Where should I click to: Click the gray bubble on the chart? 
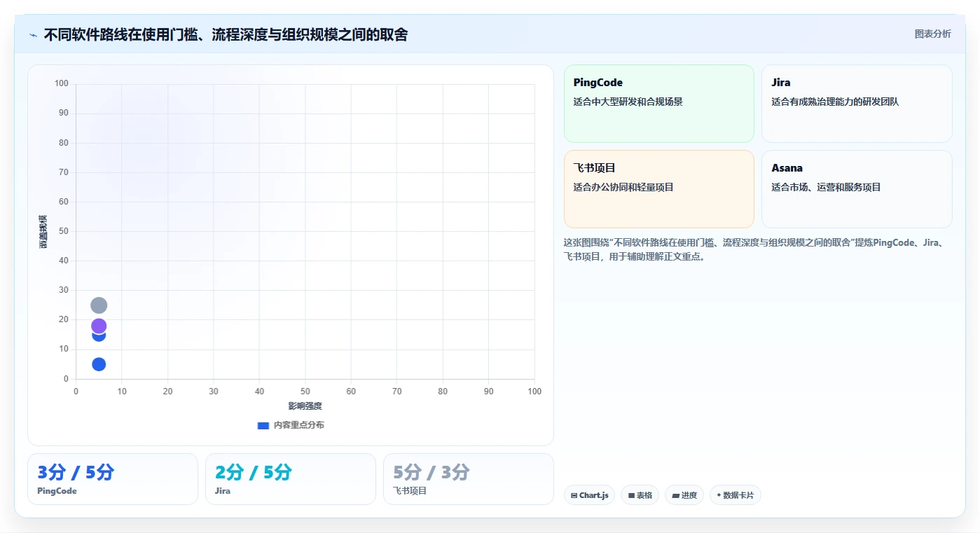(x=99, y=305)
